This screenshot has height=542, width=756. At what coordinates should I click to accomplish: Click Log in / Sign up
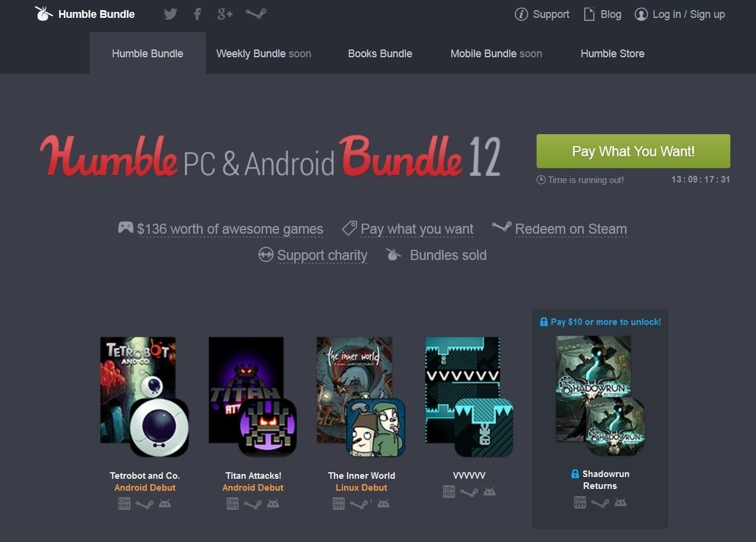click(680, 14)
